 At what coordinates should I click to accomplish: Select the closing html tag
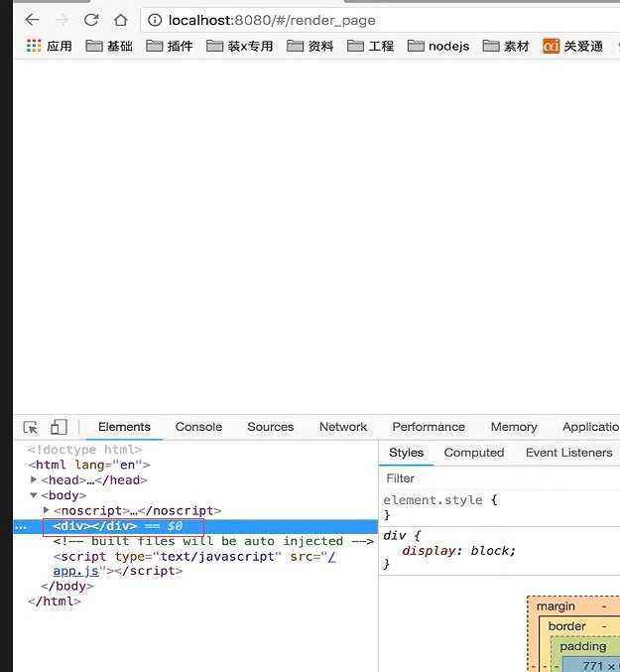tap(55, 601)
